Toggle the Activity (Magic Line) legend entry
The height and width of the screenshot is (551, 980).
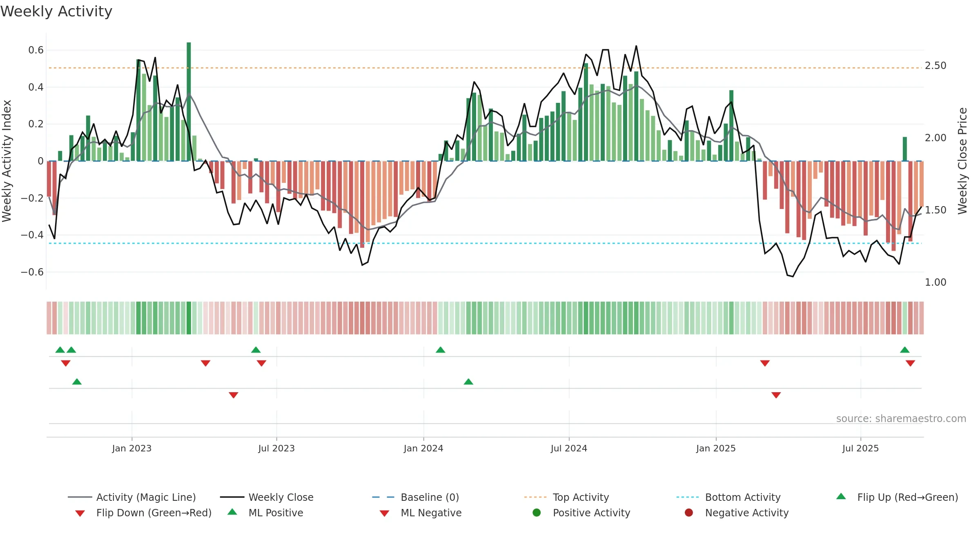click(x=132, y=497)
